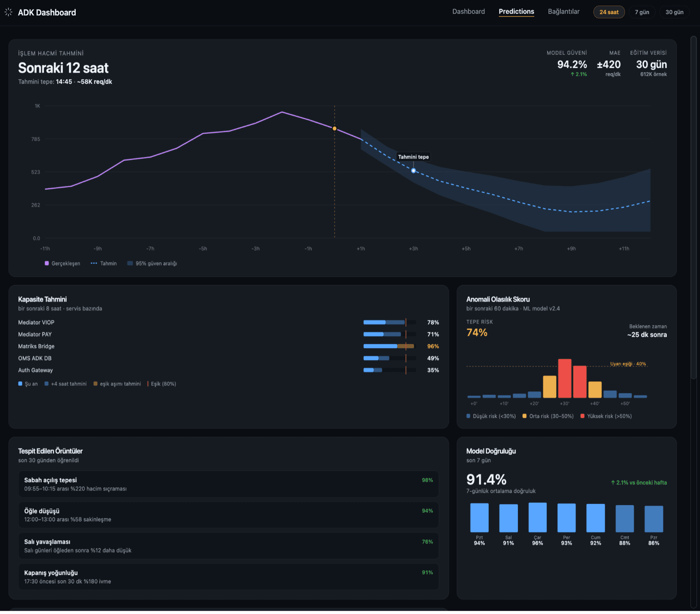Open the Salı yavaşlaması pattern row
The height and width of the screenshot is (614, 700).
pos(228,545)
